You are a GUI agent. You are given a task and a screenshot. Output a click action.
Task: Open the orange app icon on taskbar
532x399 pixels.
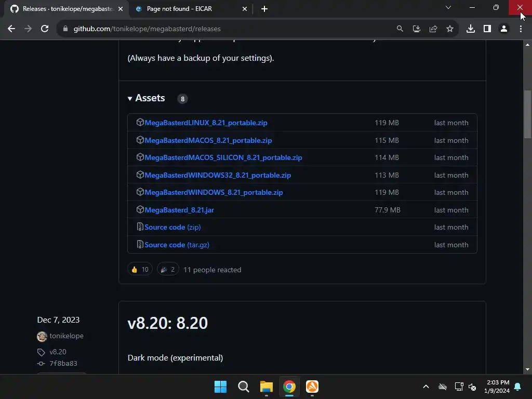pyautogui.click(x=312, y=387)
